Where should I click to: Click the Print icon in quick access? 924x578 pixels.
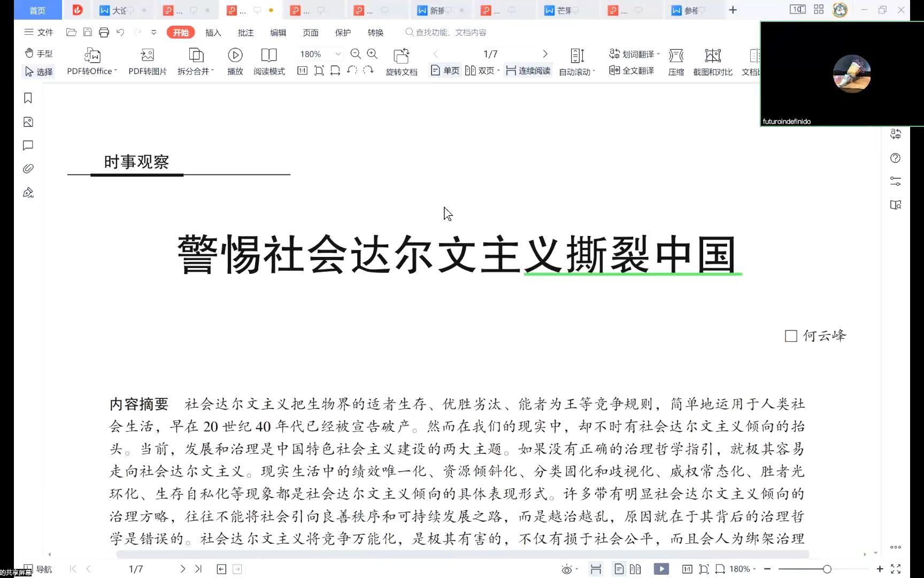click(x=104, y=33)
